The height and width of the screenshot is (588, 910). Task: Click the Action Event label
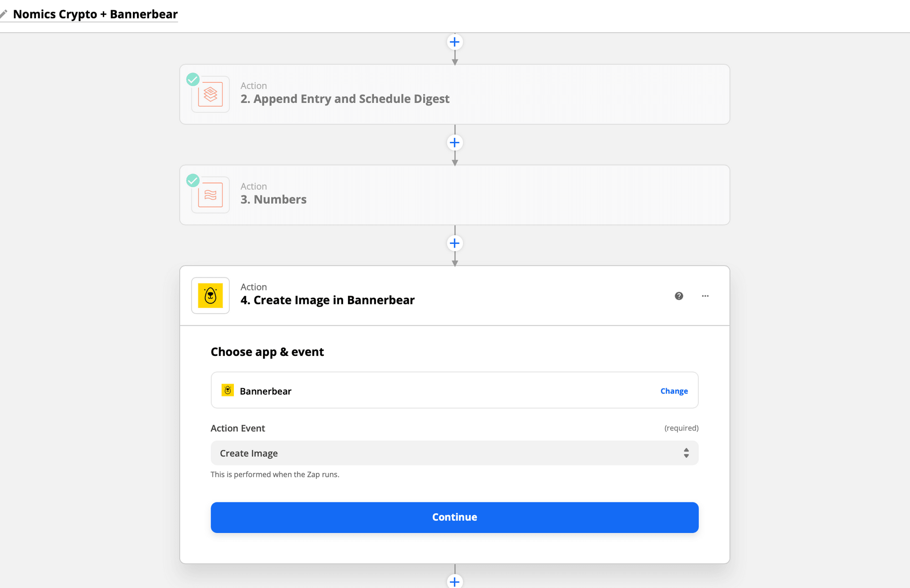tap(238, 428)
